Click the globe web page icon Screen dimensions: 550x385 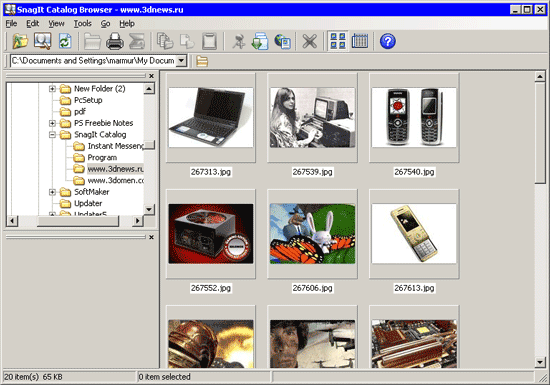(282, 41)
